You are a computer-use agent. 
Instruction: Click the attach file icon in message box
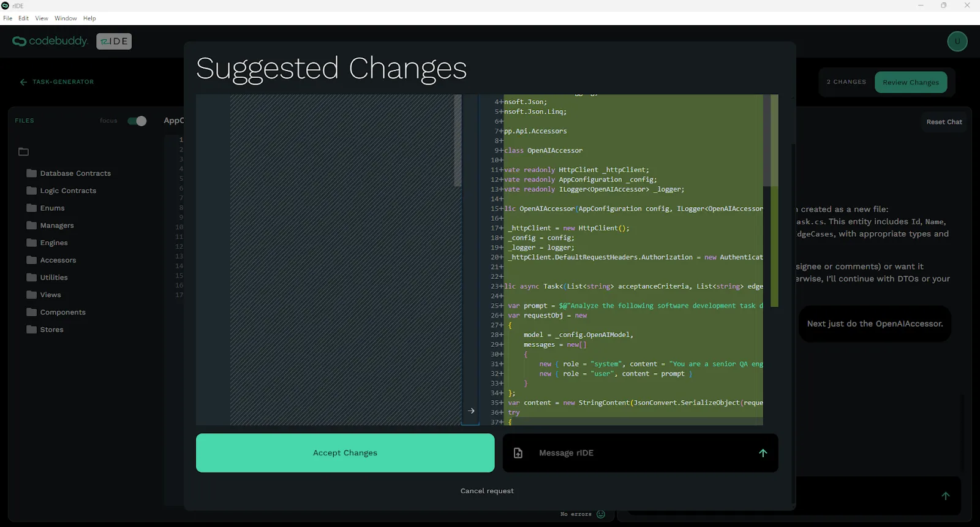(x=518, y=453)
